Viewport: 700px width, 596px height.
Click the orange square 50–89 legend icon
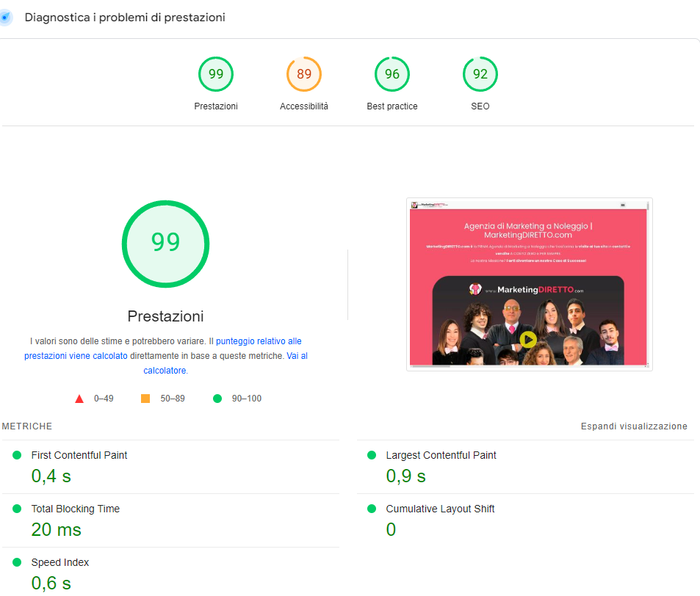tap(145, 399)
